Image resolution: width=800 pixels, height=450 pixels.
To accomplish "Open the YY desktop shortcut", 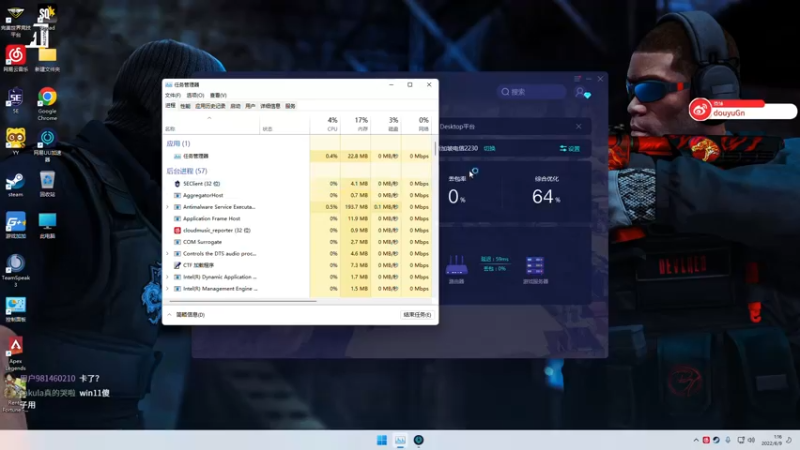I will coord(15,142).
